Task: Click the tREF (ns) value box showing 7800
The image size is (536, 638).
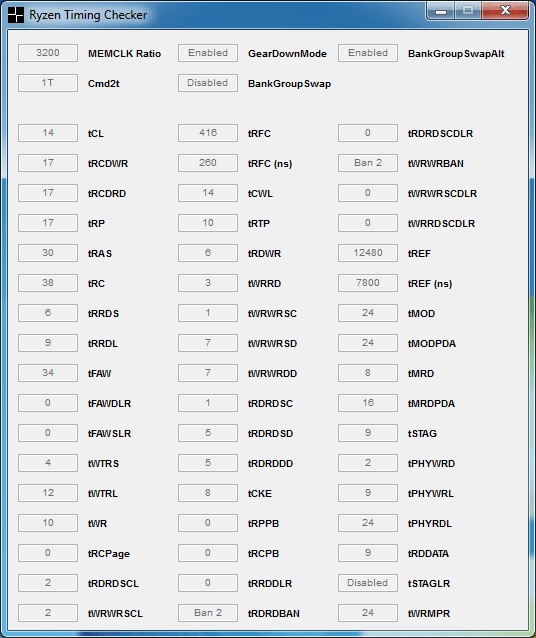Action: pos(368,283)
